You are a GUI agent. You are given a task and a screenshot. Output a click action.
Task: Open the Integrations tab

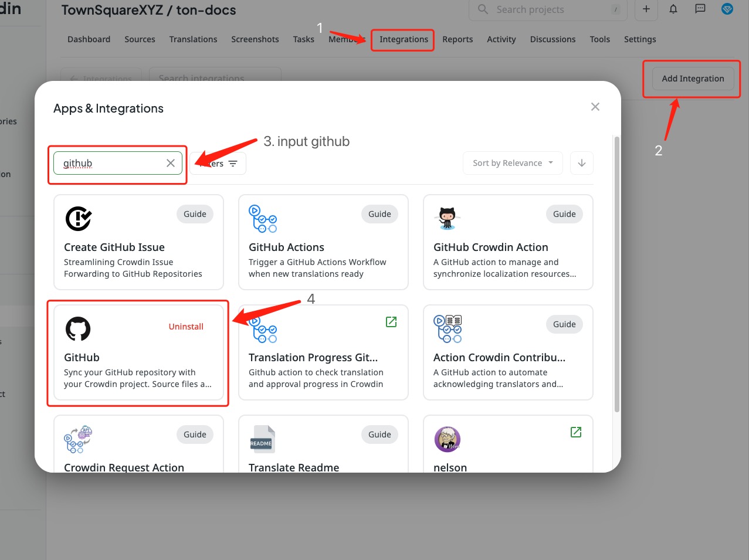click(x=404, y=39)
